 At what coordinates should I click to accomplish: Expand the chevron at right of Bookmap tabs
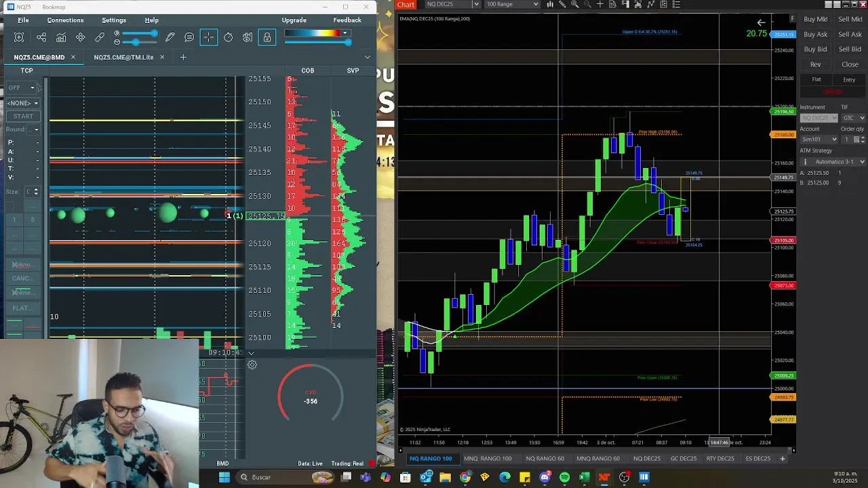pos(368,58)
